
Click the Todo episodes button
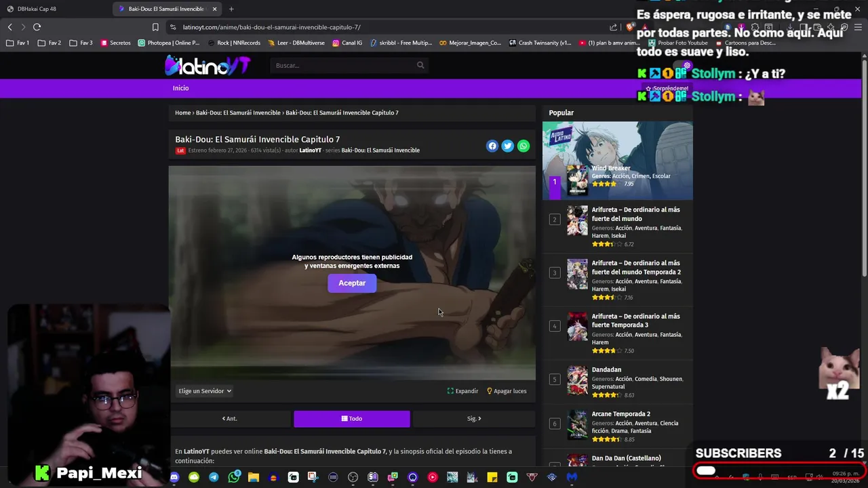pyautogui.click(x=352, y=419)
